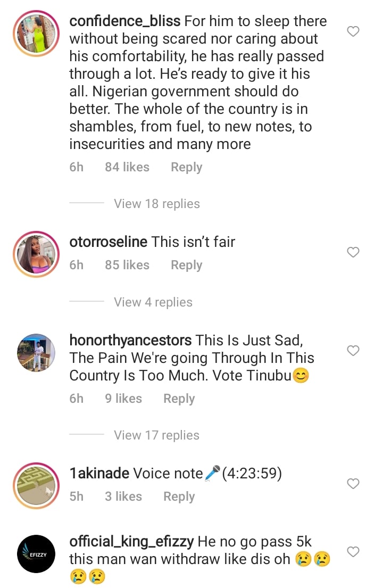Like honorthyancestors' comment using heart icon
The width and height of the screenshot is (383, 588).
pyautogui.click(x=353, y=351)
